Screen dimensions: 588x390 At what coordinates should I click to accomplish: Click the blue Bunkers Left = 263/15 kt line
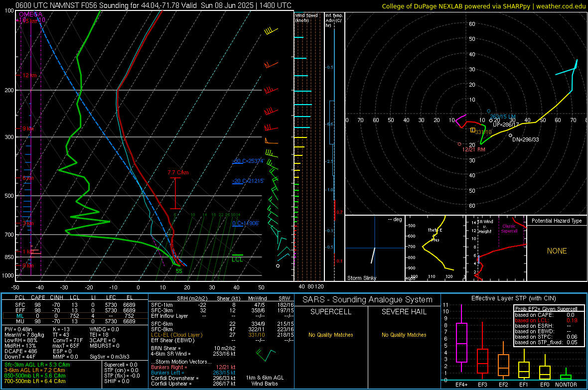click(x=193, y=373)
